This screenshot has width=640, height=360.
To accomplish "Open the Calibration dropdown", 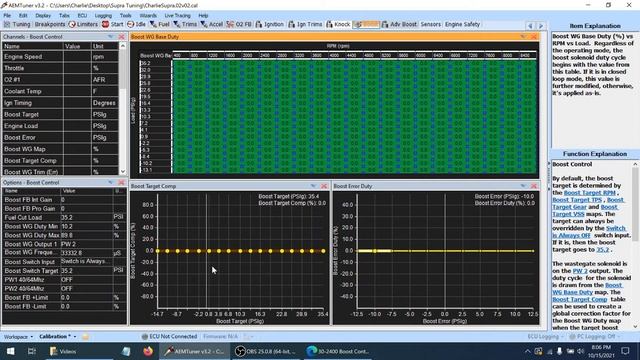I will 58,337.
